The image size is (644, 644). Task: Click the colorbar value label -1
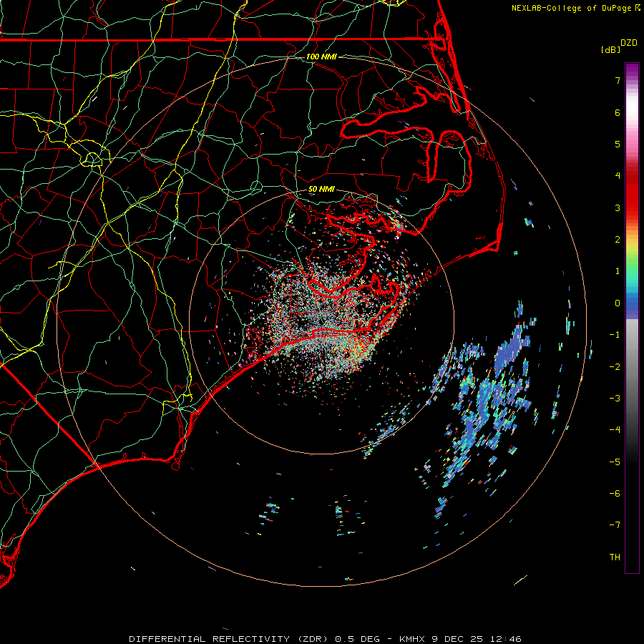(x=615, y=335)
